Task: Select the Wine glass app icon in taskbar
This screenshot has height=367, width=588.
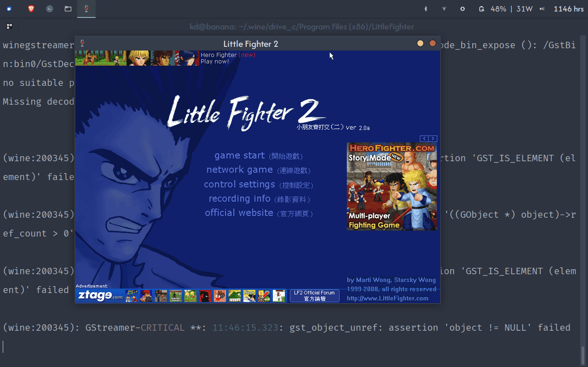Action: click(86, 9)
